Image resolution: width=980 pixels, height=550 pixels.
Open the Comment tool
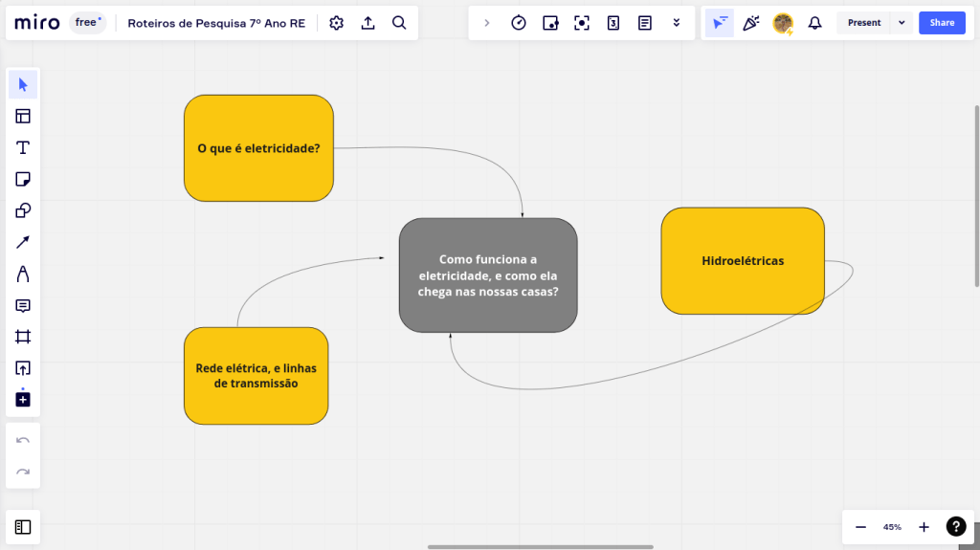tap(23, 305)
